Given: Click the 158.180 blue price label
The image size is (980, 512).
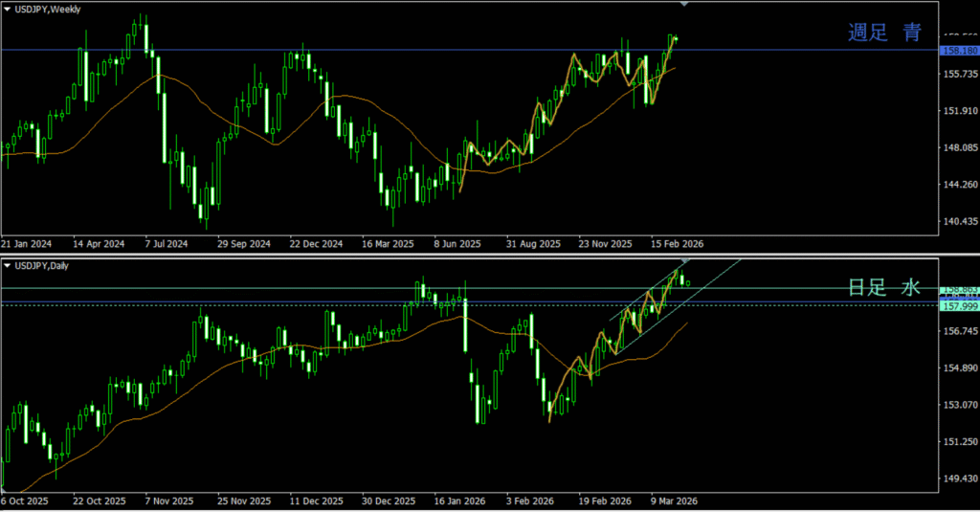Looking at the screenshot, I should click(x=958, y=50).
